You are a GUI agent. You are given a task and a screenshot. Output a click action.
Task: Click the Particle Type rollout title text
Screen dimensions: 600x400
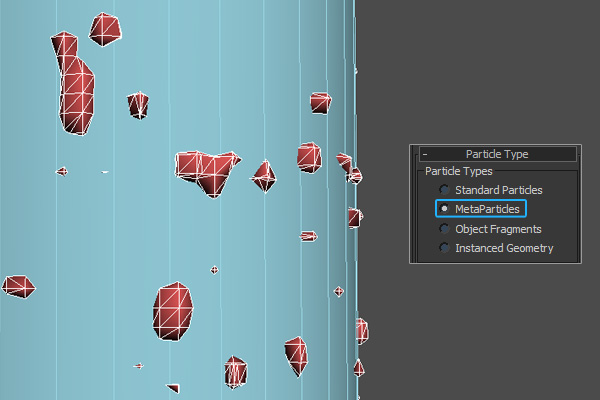[x=496, y=155]
